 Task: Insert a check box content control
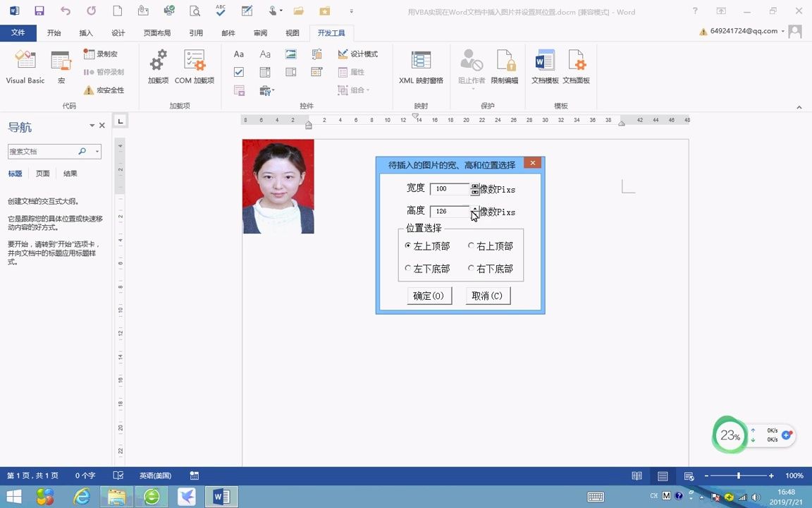pos(239,73)
